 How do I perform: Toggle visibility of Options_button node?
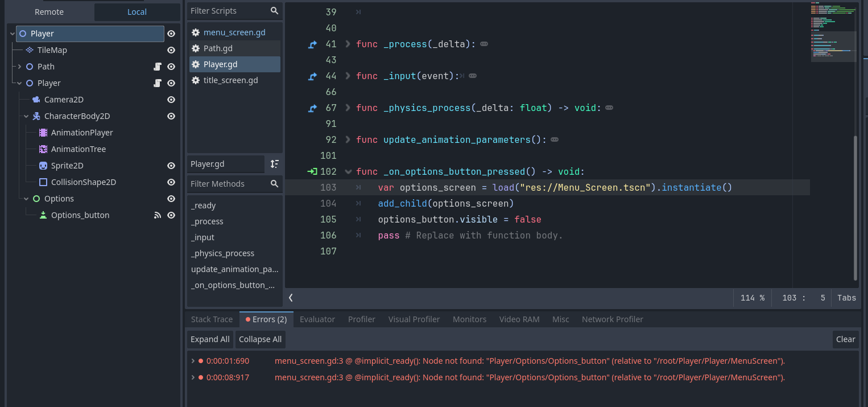click(171, 215)
